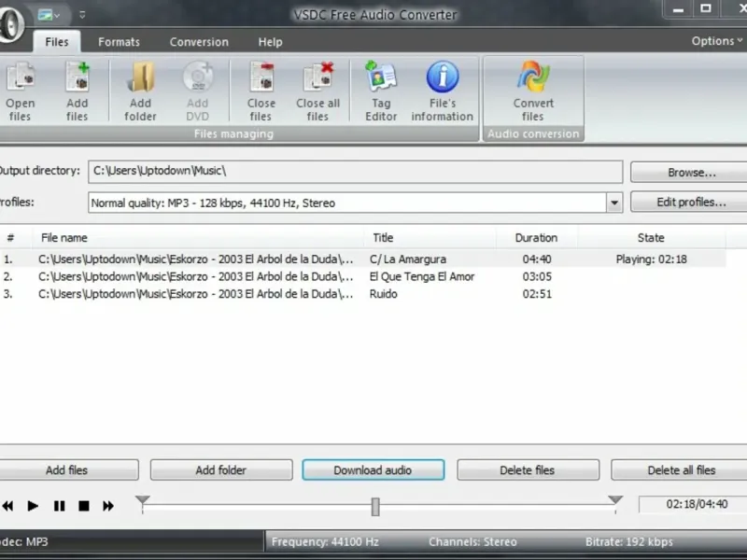Image resolution: width=747 pixels, height=560 pixels.
Task: Click the duration value 03:05
Action: (537, 276)
